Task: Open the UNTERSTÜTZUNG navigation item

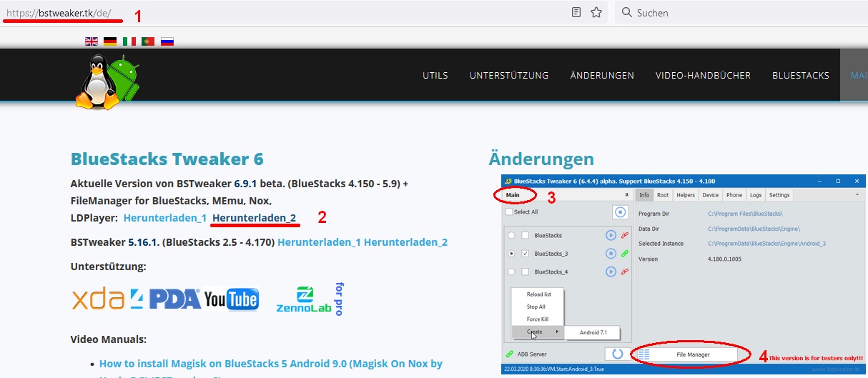Action: 509,75
